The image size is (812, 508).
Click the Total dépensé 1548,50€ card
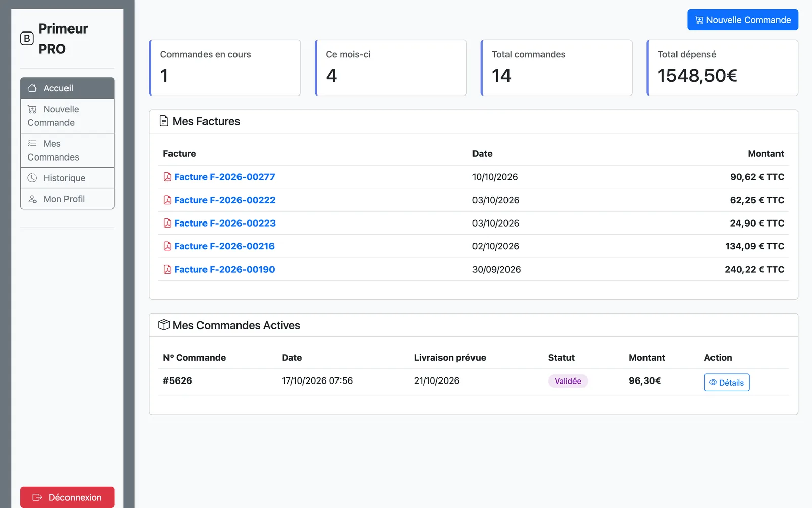tap(722, 68)
